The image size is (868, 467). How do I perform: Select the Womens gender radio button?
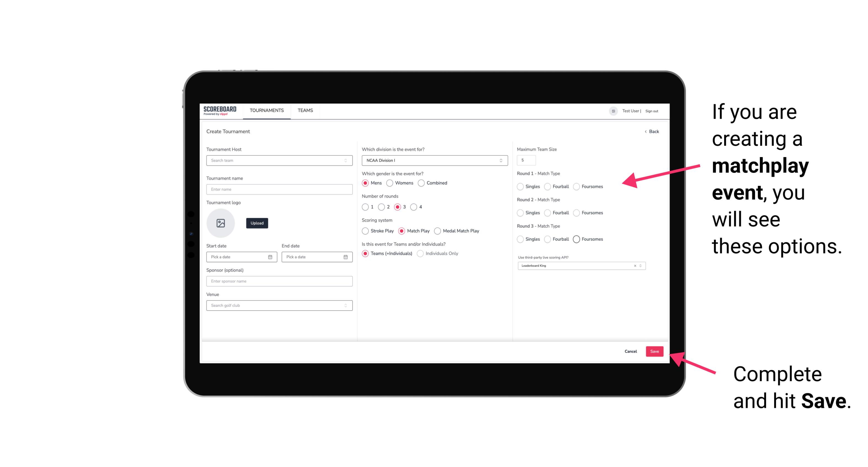tap(390, 183)
